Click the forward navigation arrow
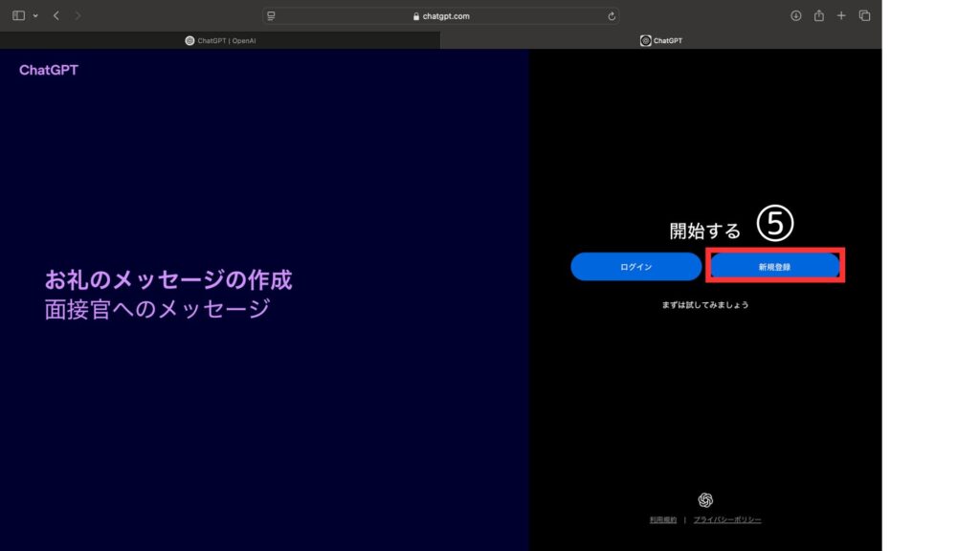 tap(78, 15)
